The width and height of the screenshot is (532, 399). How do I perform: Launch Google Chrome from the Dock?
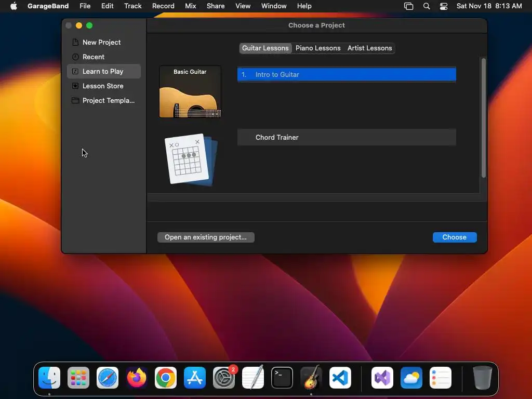[x=166, y=378]
